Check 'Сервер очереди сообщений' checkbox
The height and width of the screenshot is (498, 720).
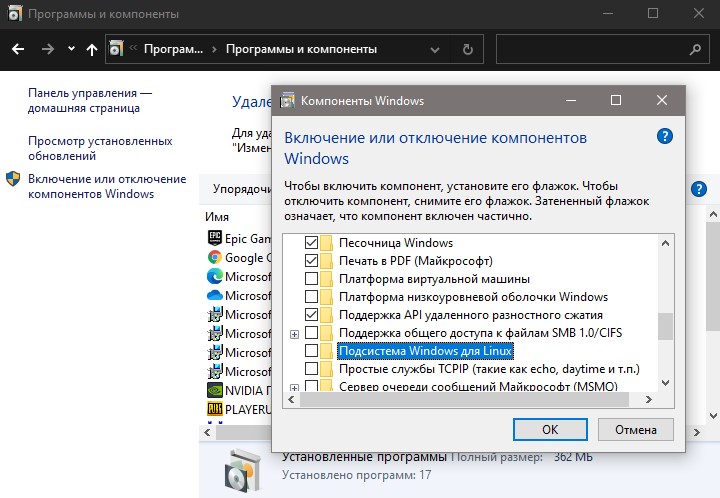(x=311, y=386)
